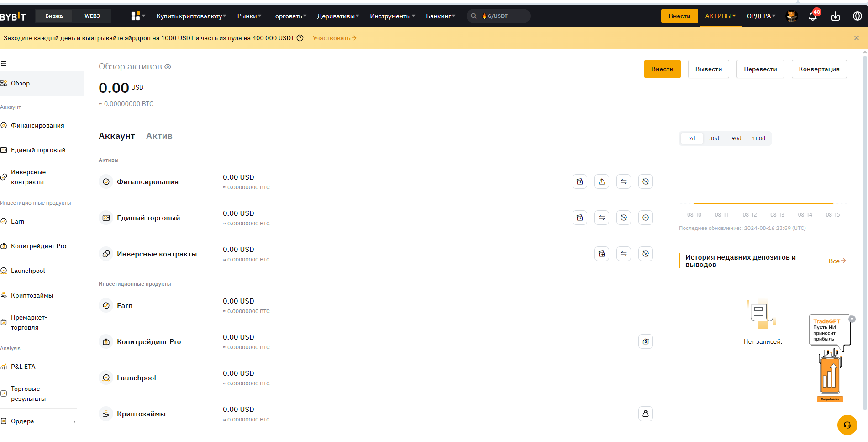Open the user avatar profile menu
Image resolution: width=868 pixels, height=442 pixels.
792,16
